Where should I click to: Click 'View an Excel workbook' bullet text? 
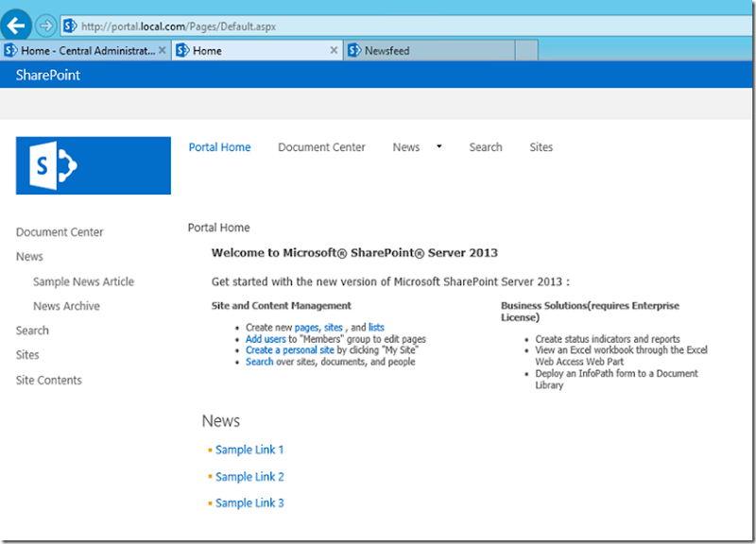pos(622,356)
